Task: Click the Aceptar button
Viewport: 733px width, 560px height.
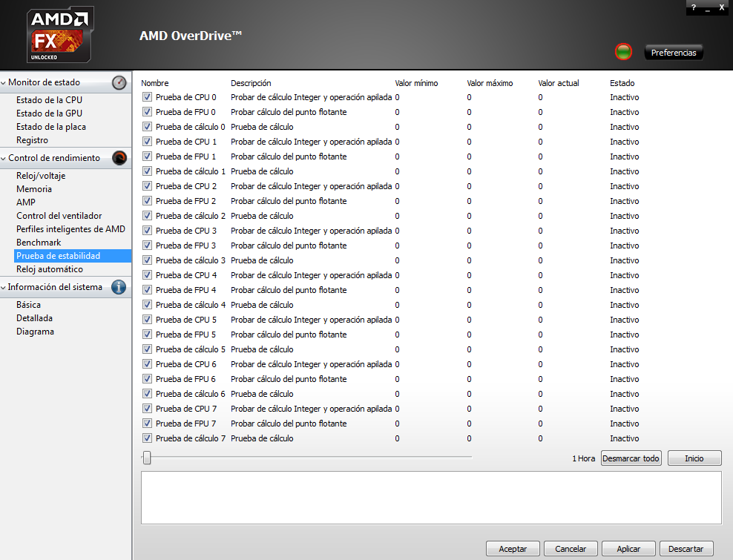Action: pos(513,549)
